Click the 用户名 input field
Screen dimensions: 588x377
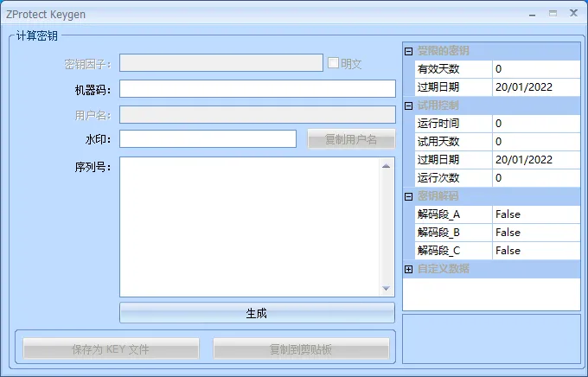coord(258,114)
